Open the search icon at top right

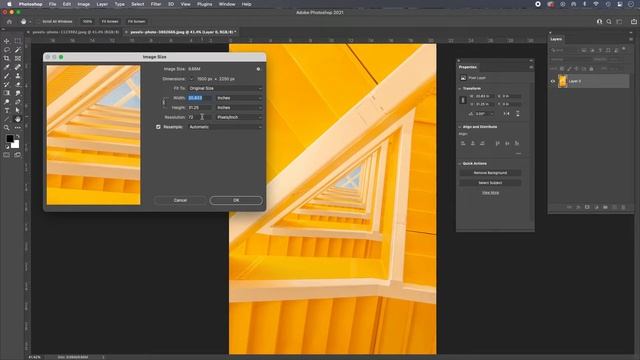point(609,22)
